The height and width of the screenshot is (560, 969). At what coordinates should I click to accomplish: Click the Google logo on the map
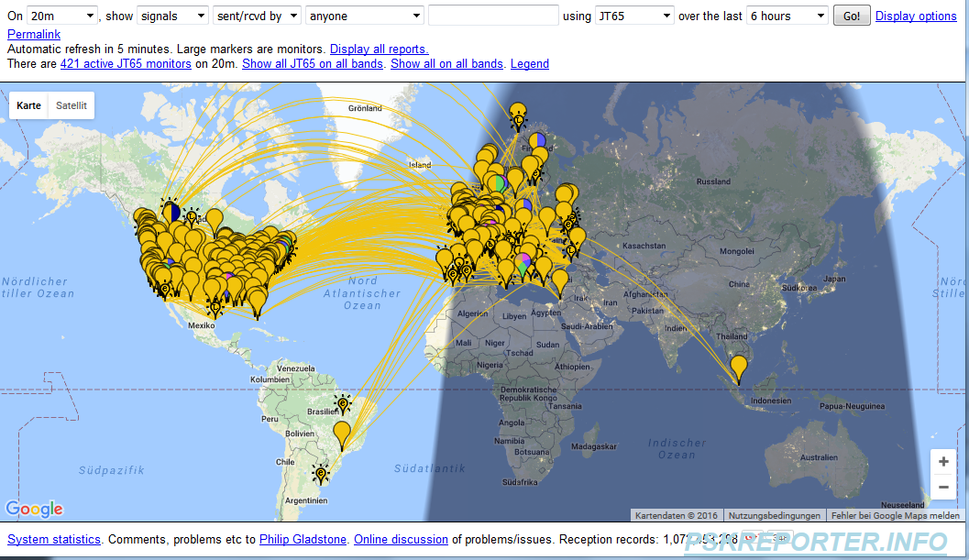34,510
